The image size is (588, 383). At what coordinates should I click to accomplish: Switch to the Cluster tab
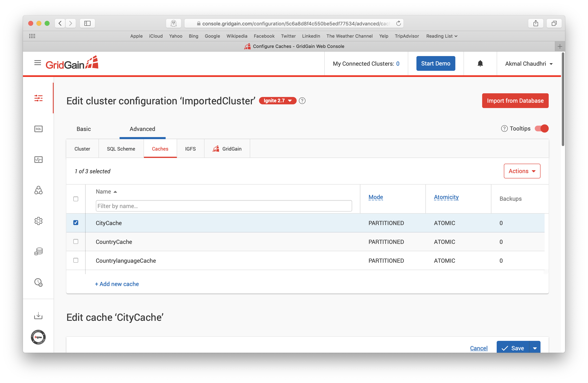click(82, 148)
